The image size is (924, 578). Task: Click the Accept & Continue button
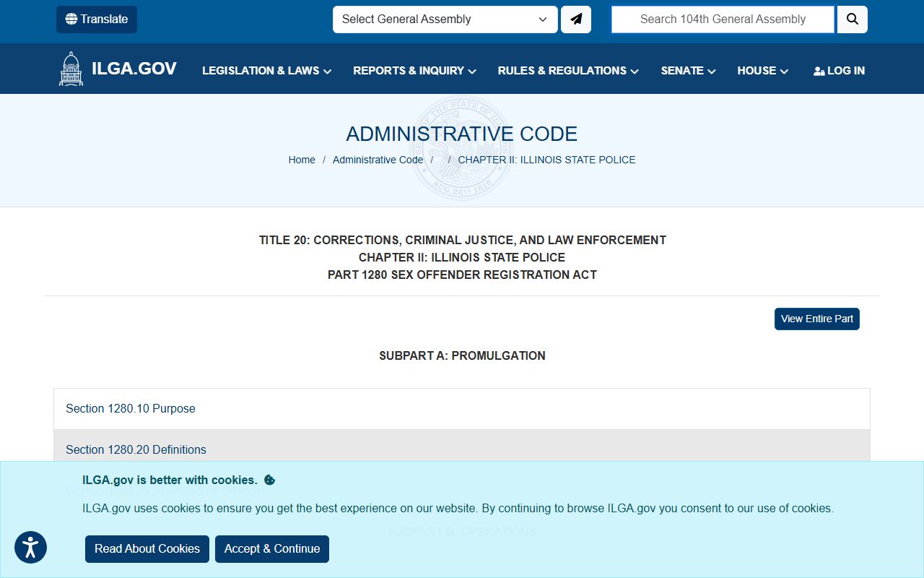(272, 549)
